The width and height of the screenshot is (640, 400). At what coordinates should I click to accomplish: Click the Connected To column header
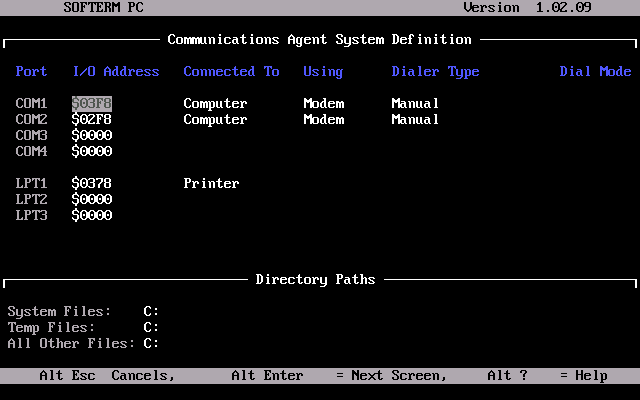pos(231,71)
